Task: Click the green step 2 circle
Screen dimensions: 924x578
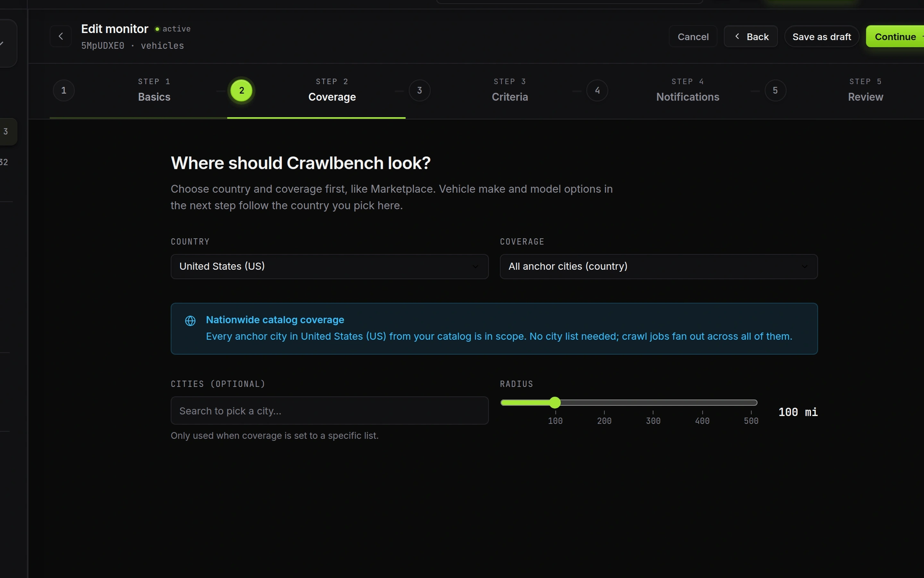Action: 242,91
